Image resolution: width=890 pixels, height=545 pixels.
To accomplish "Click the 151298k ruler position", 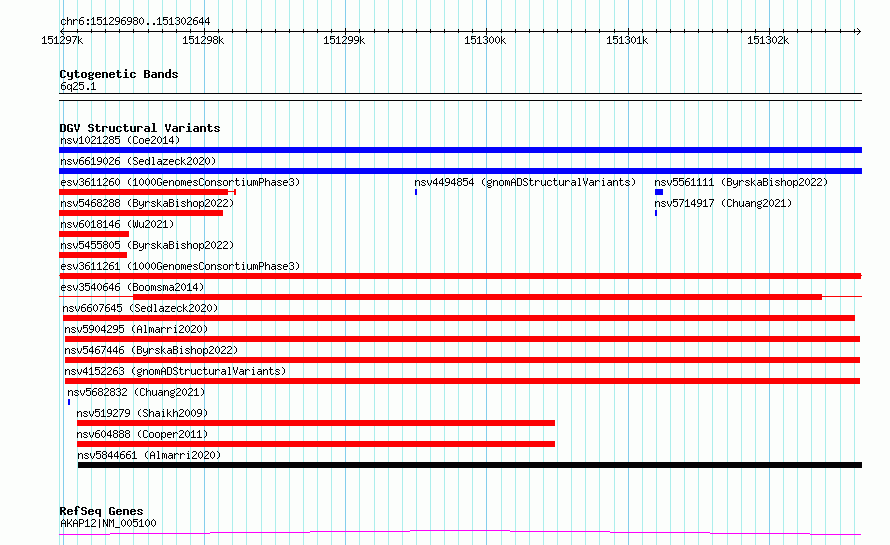I will [203, 40].
